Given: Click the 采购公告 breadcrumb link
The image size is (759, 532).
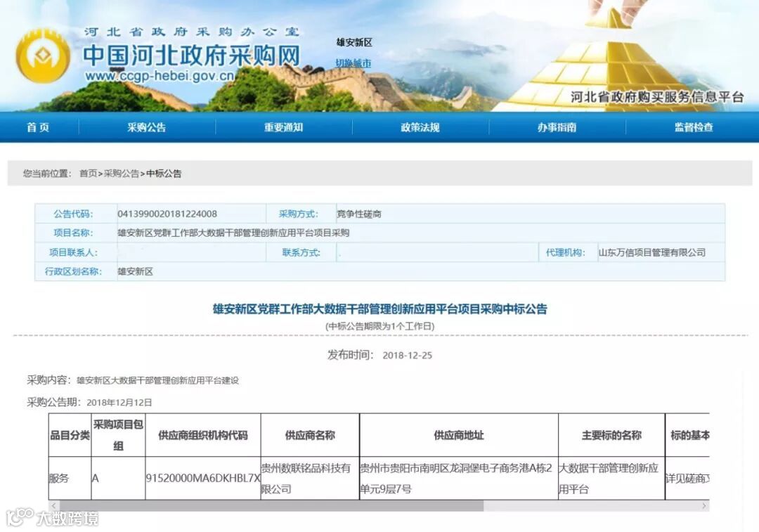Looking at the screenshot, I should click(122, 174).
